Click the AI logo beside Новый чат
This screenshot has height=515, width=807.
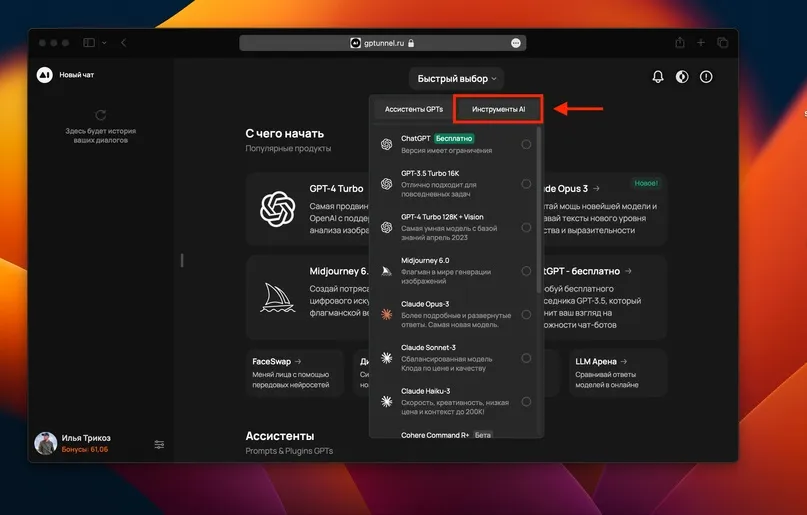point(45,75)
